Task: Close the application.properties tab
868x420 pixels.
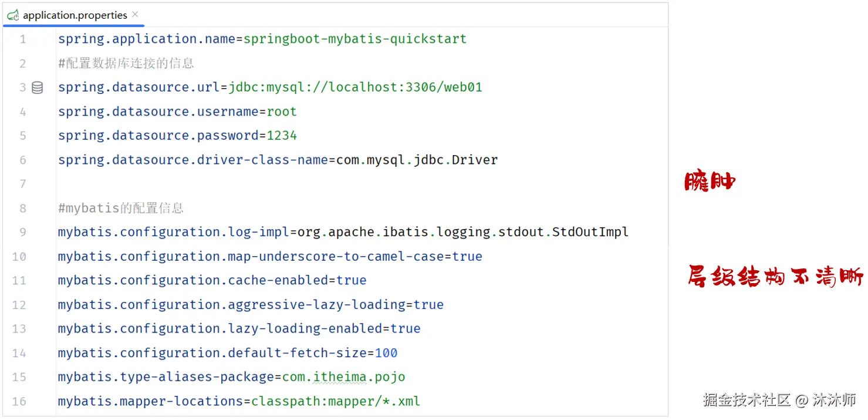Action: point(136,15)
